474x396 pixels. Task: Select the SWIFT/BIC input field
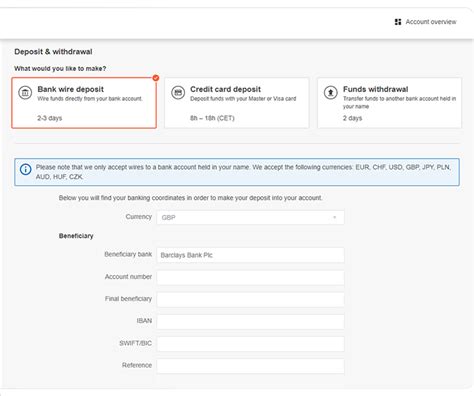pos(250,344)
